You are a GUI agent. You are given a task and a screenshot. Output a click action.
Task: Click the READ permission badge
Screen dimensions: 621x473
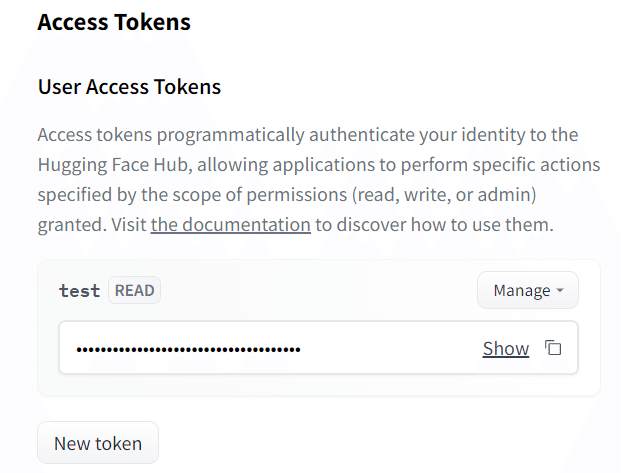tap(134, 290)
